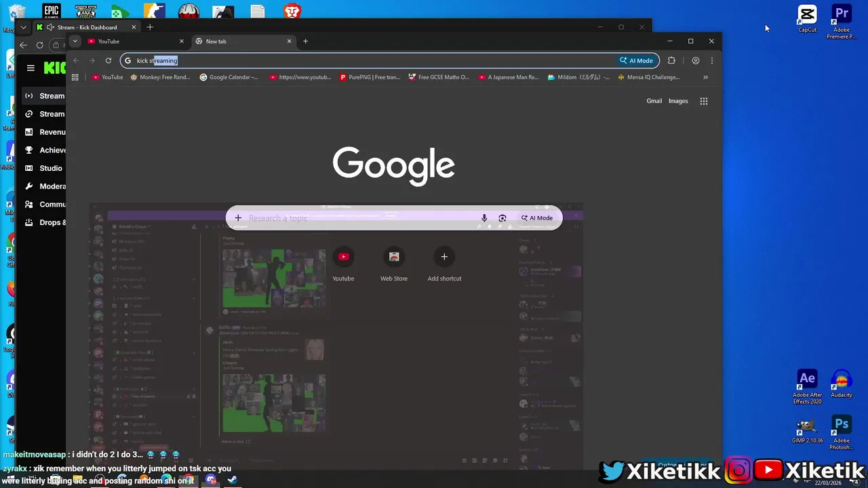Open the Youtube shortcut tile
Image resolution: width=868 pixels, height=488 pixels.
point(343,264)
